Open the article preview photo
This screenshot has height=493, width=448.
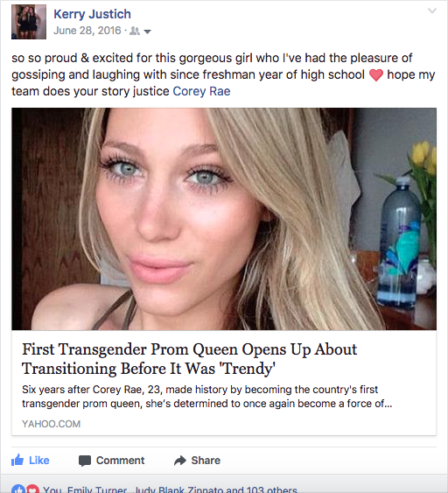(224, 219)
